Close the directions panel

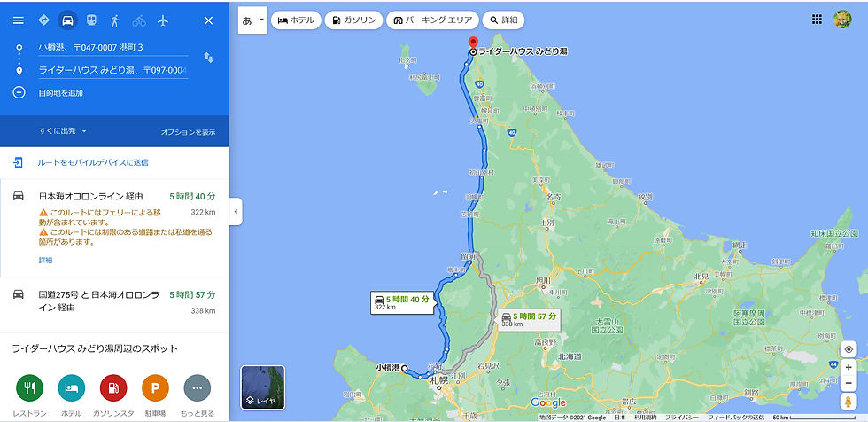pyautogui.click(x=209, y=20)
